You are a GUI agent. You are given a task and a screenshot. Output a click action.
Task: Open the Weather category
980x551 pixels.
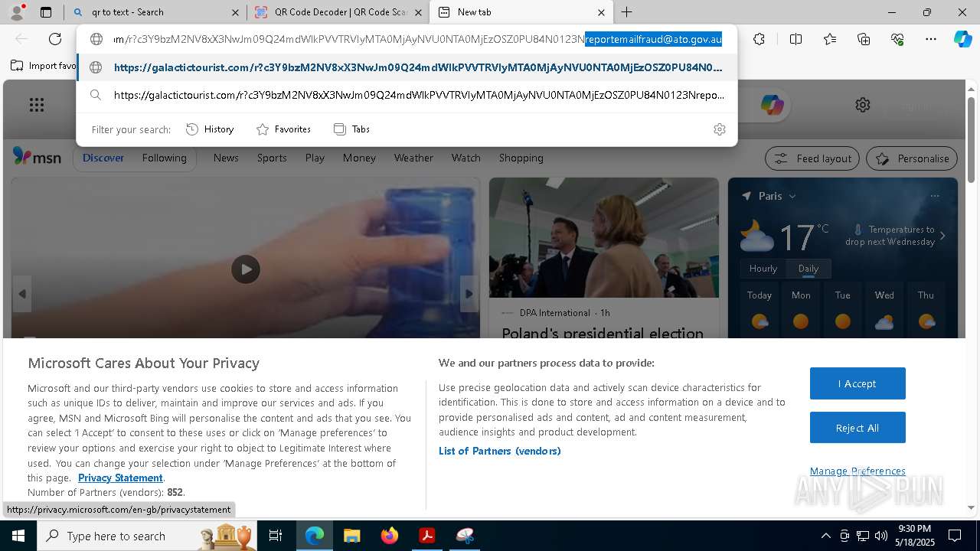tap(413, 158)
